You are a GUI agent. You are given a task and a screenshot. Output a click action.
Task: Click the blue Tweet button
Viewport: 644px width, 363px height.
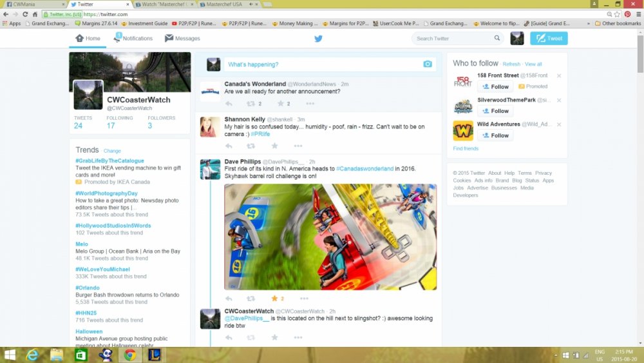coord(549,38)
